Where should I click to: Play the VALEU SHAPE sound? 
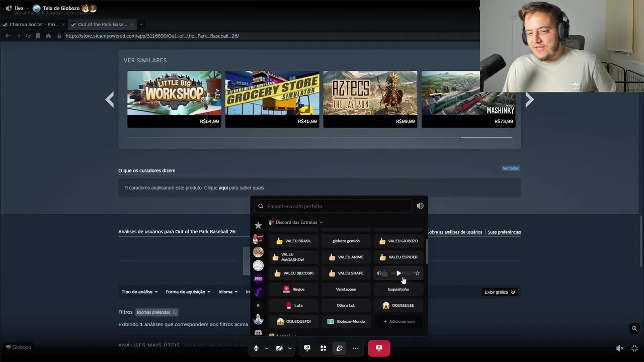(x=346, y=273)
